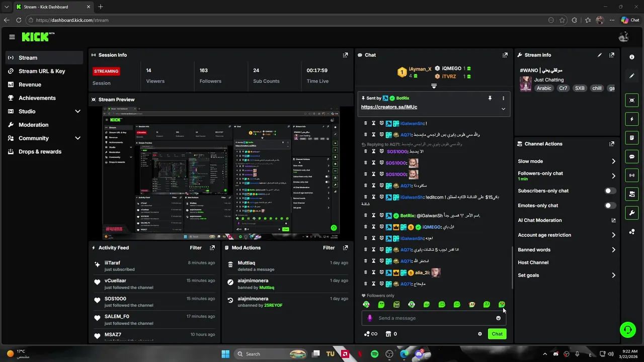Pop out the Mod Actions panel
This screenshot has width=644, height=362.
pyautogui.click(x=345, y=248)
